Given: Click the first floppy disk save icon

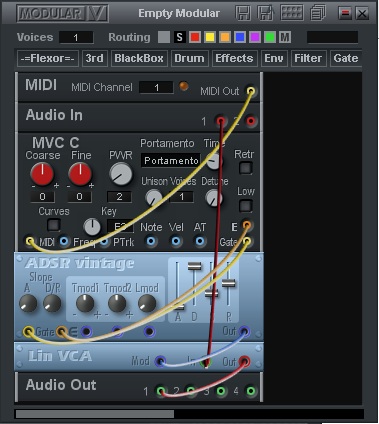Looking at the screenshot, I should click(x=243, y=13).
